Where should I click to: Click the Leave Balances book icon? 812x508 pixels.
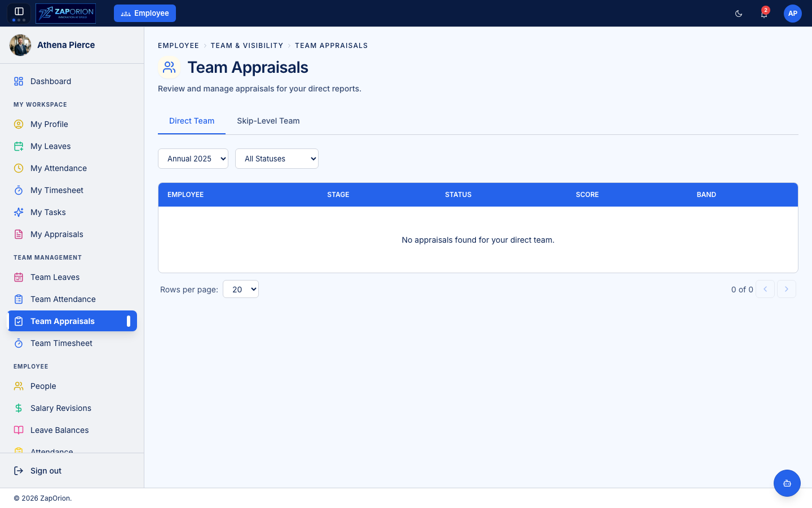(x=19, y=430)
